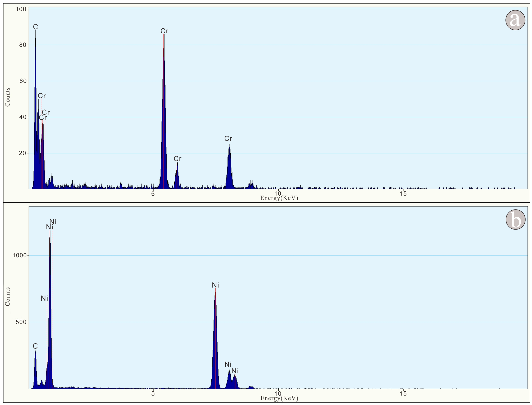
Task: Click the 'Counts' axis title of panel a
Action: pos(7,97)
